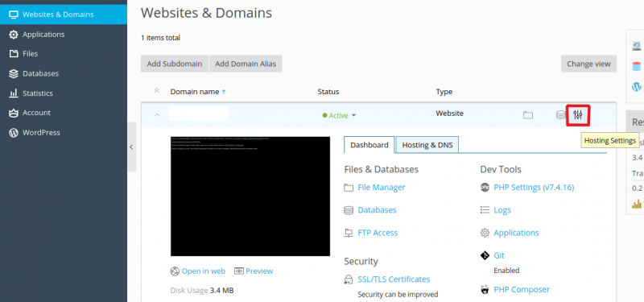
Task: Click the Files folder icon in sidebar
Action: [14, 54]
